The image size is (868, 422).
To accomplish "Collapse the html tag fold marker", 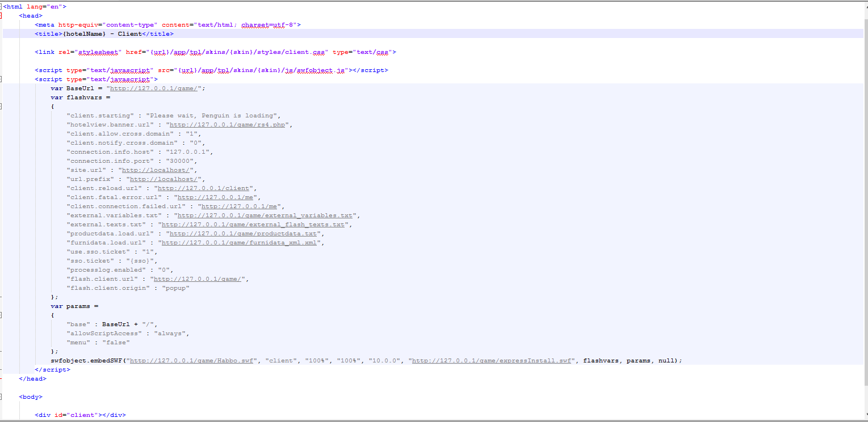I will [x=1, y=6].
